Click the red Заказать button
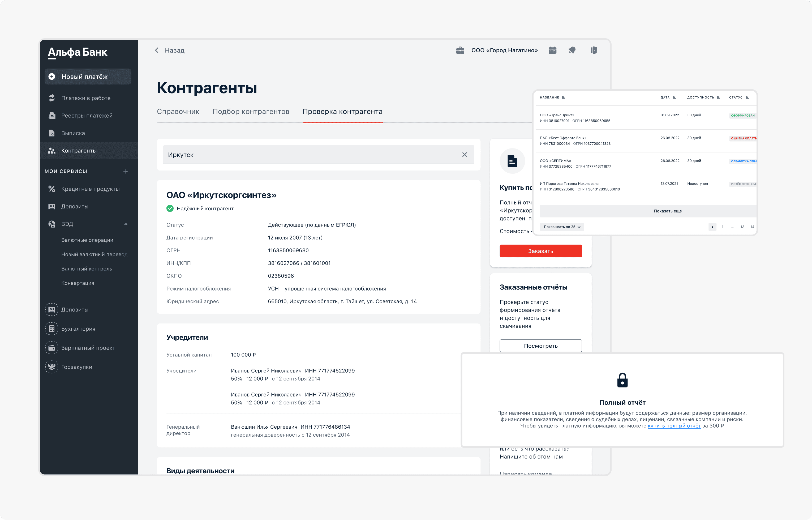This screenshot has width=812, height=520. coord(541,251)
